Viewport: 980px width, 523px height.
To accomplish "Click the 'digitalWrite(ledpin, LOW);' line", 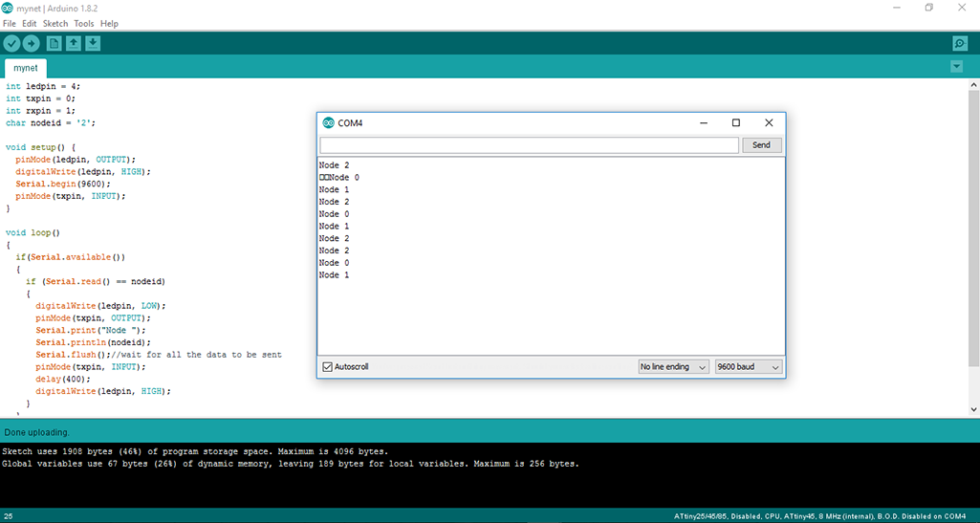I will tap(100, 306).
